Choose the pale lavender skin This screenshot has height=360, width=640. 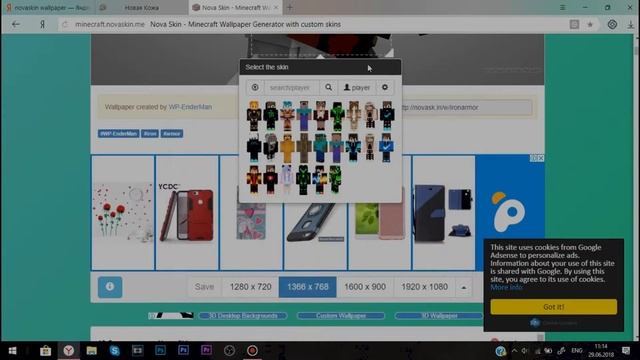[x=287, y=180]
